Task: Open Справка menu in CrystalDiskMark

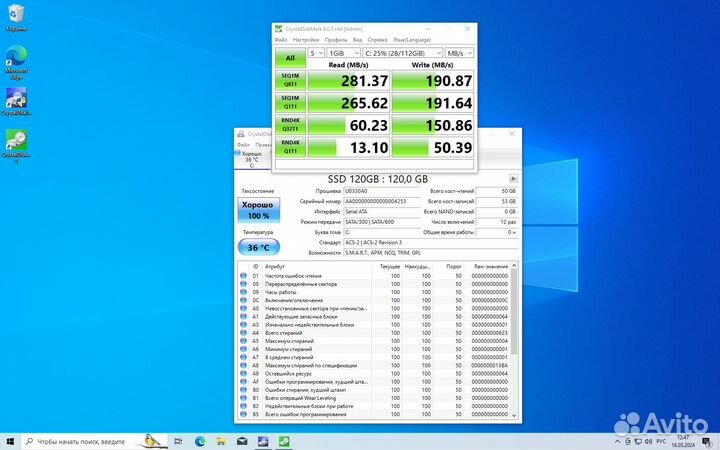Action: (x=377, y=40)
